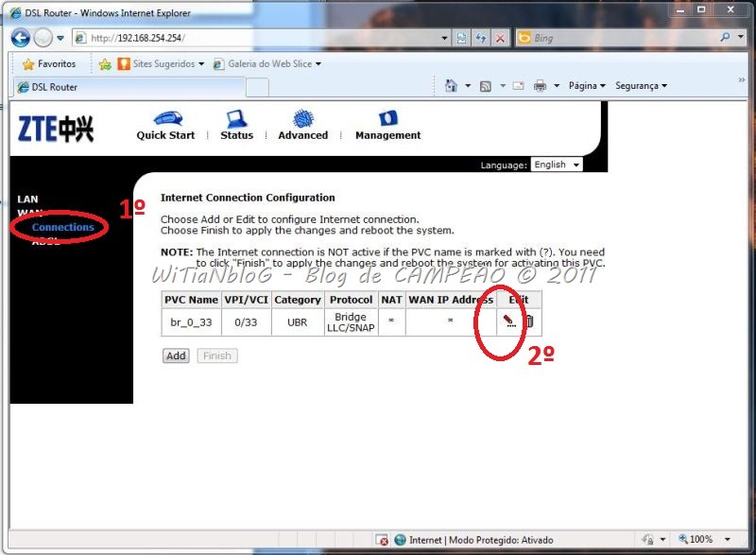Open Galeria do Web Slice dropdown

click(x=267, y=63)
